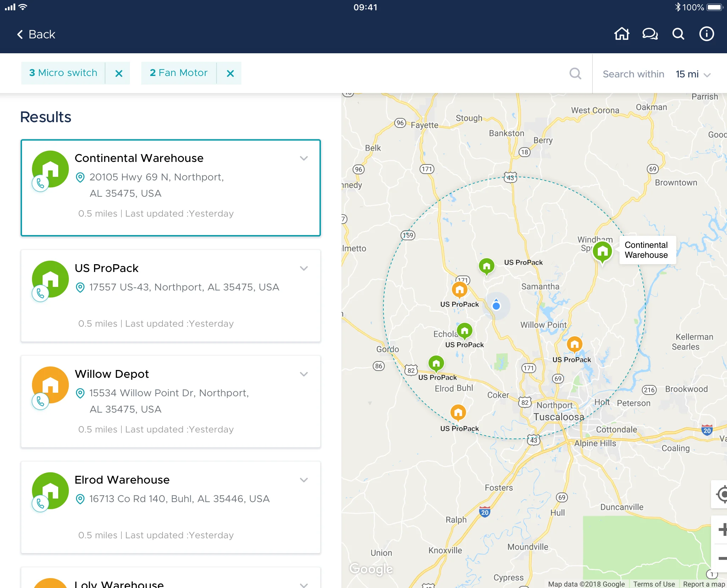Open the chat messages icon
Screen dimensions: 727x588
650,34
